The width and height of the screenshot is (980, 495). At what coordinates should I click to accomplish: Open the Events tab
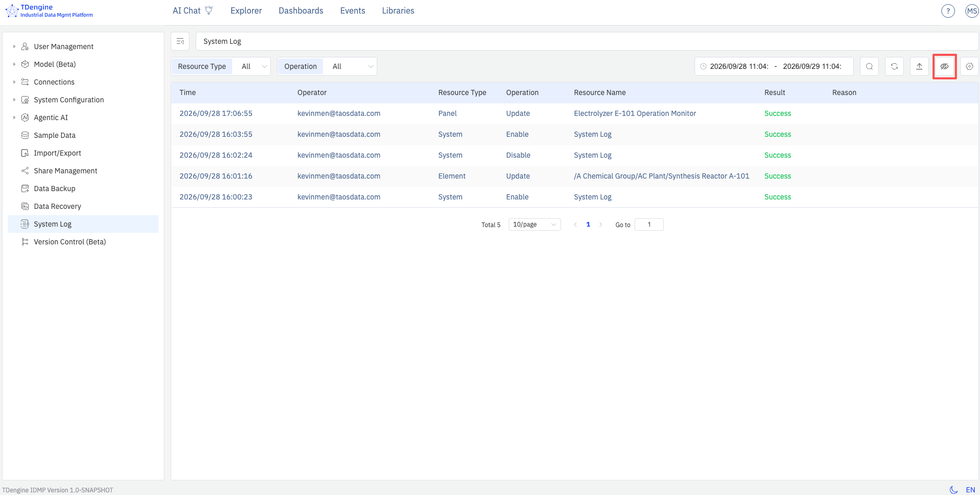pos(353,10)
